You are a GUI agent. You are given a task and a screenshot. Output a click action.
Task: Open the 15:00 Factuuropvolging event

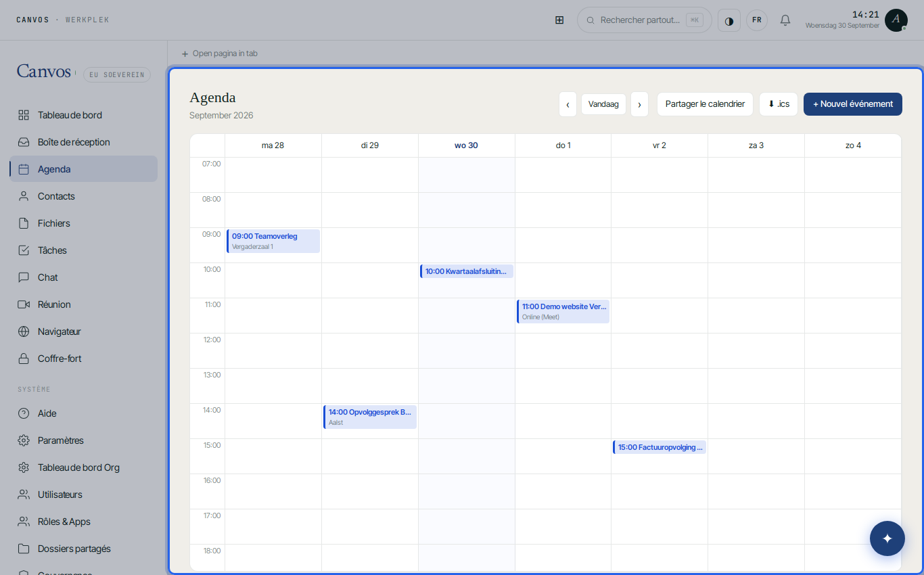tap(660, 447)
